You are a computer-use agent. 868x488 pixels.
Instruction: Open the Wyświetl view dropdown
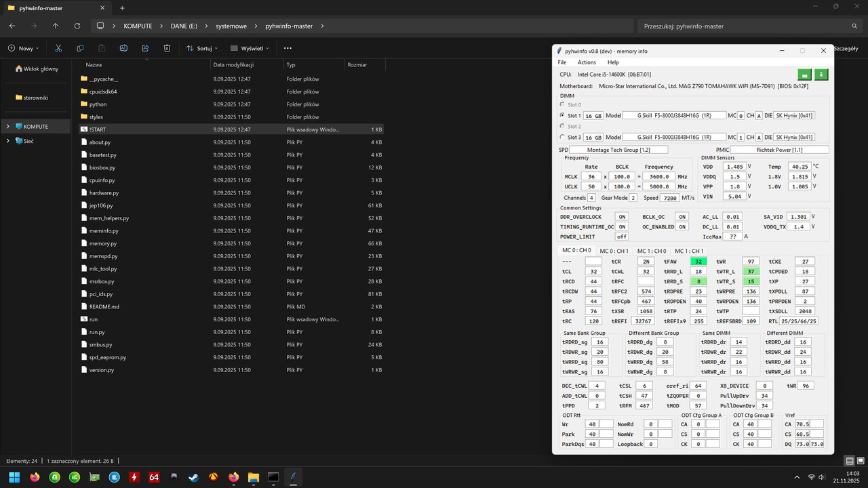click(250, 48)
